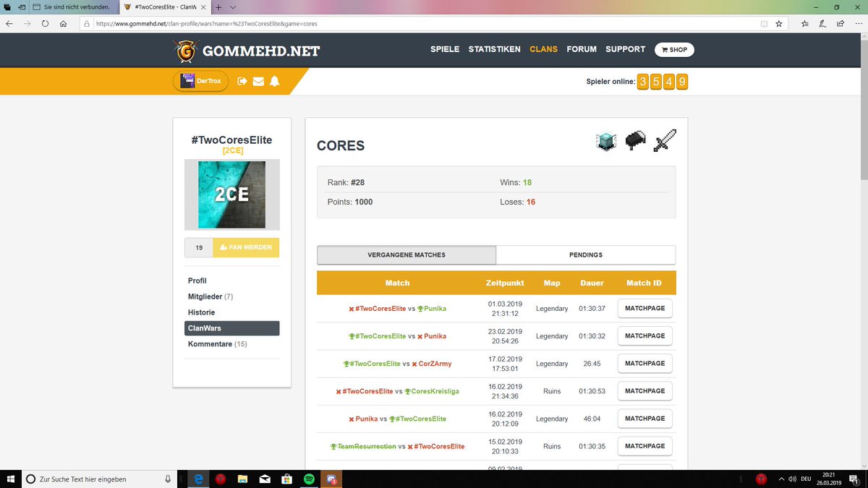Select the sword game icon
This screenshot has height=488, width=868.
(x=664, y=141)
